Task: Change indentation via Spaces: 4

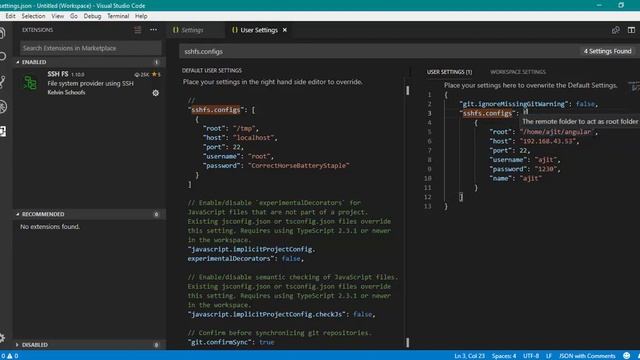Action: 504,356
